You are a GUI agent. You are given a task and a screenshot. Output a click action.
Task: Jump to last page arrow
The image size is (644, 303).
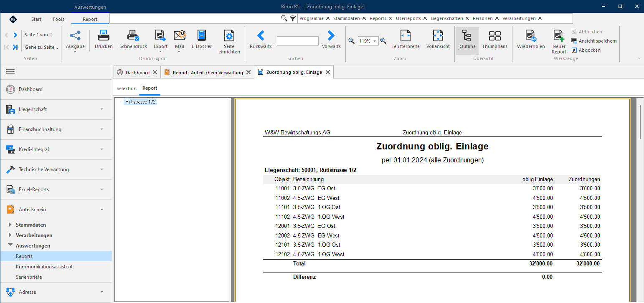(x=15, y=47)
